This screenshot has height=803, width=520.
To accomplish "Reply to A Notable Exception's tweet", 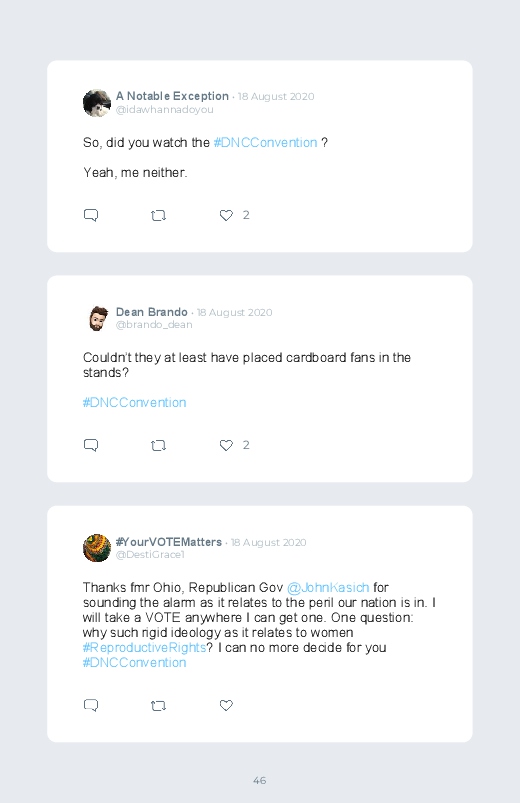I will pos(91,215).
